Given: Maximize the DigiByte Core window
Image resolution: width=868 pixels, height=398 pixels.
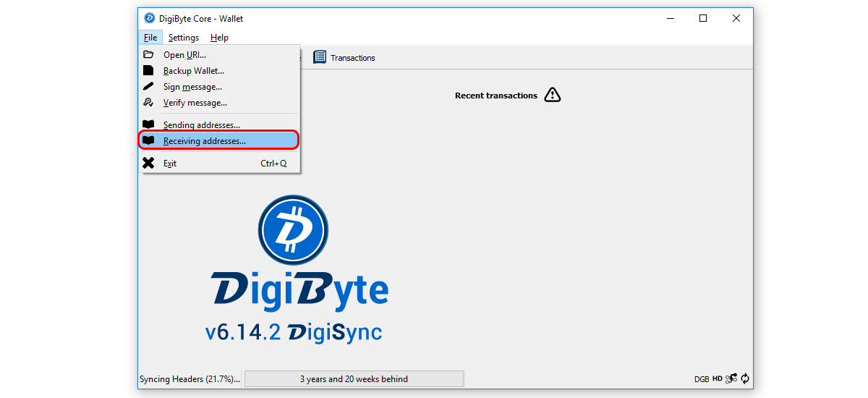Looking at the screenshot, I should (703, 19).
